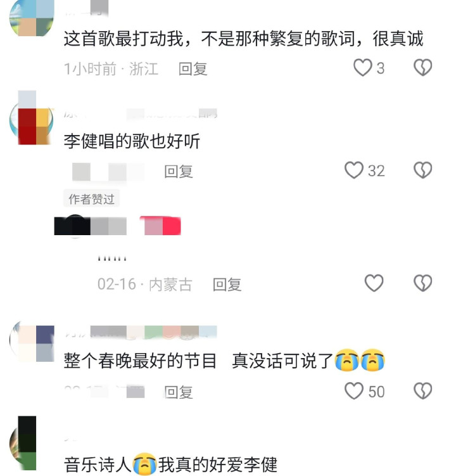Reply to 李健唱的歌也好听 comment
The width and height of the screenshot is (456, 476).
pos(179,172)
